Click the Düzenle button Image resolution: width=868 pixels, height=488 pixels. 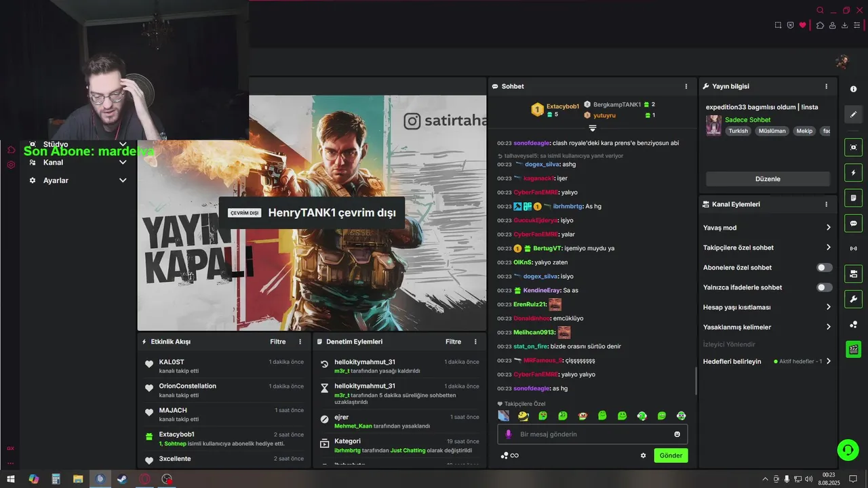pos(768,179)
